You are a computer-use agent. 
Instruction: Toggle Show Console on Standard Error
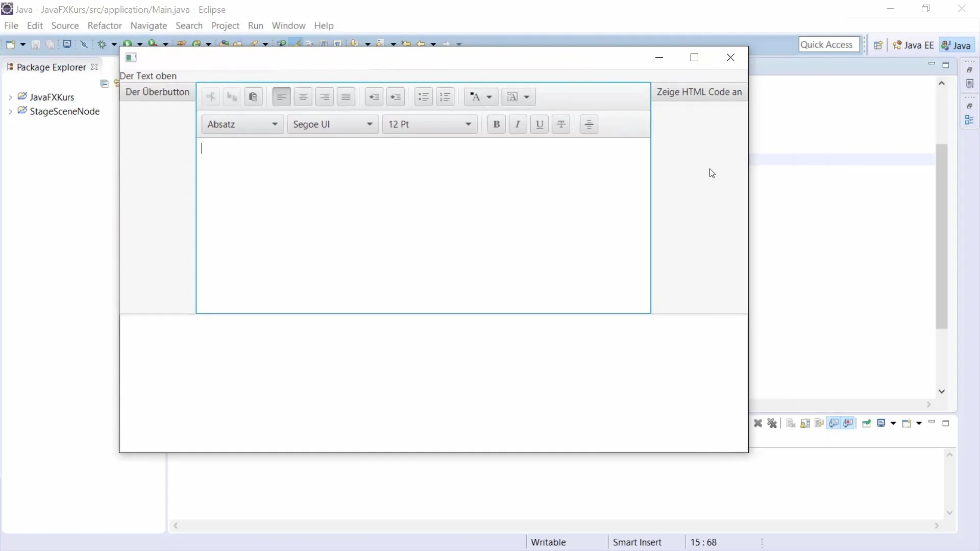click(848, 423)
